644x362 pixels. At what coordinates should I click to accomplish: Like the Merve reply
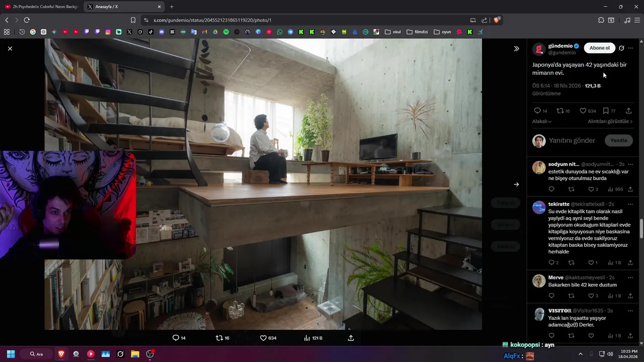tap(591, 296)
